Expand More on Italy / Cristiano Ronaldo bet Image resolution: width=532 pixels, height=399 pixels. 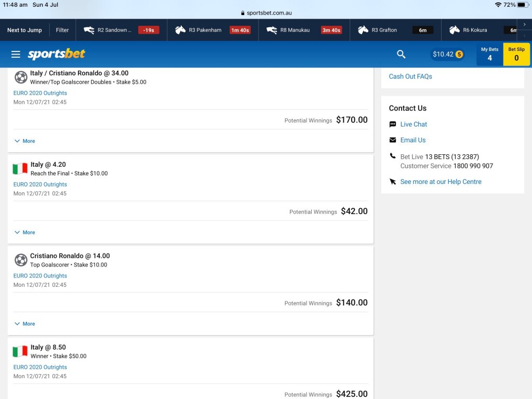point(25,141)
